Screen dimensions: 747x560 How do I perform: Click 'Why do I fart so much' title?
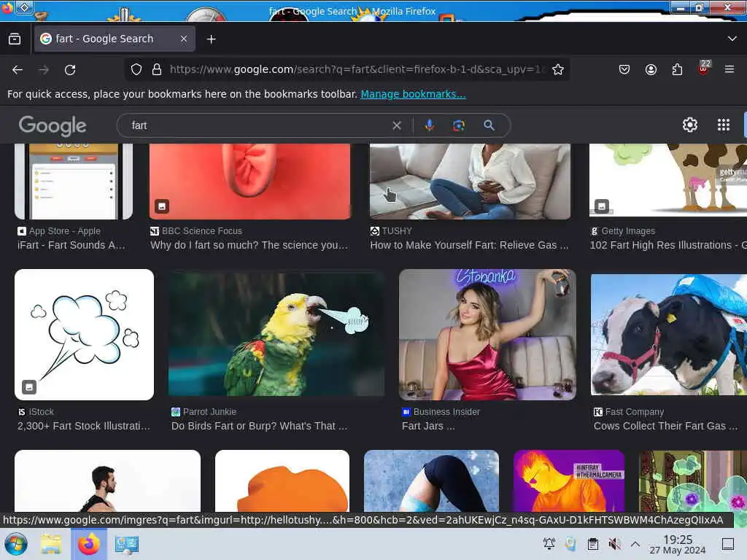(249, 245)
